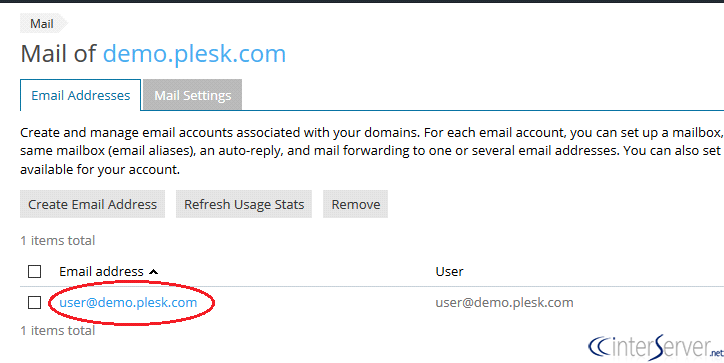The width and height of the screenshot is (724, 363).
Task: Open the demo.plesk.com domain link in heading
Action: [x=194, y=54]
